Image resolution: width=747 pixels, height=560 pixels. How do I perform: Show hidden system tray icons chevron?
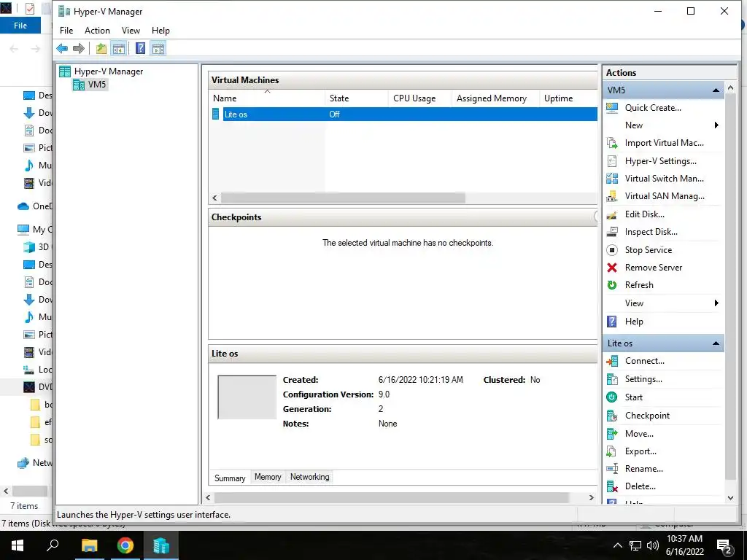point(617,545)
